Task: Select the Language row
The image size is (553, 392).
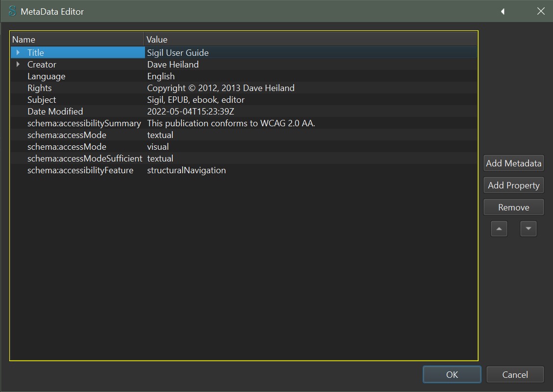Action: click(x=244, y=76)
